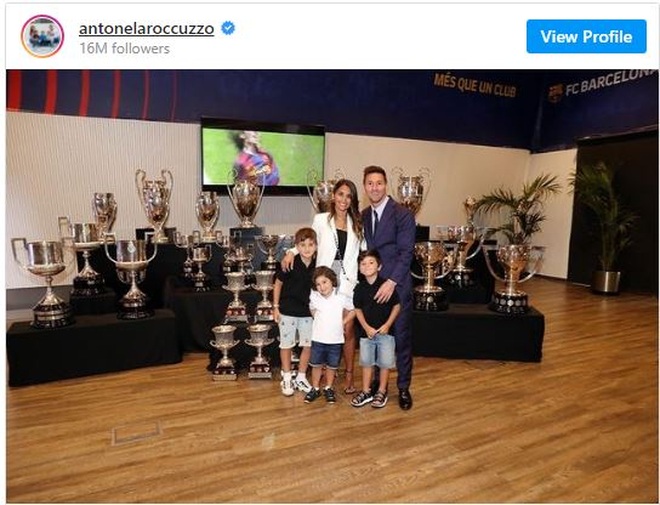Click the boy in black wearing white sneakers

pos(295,311)
